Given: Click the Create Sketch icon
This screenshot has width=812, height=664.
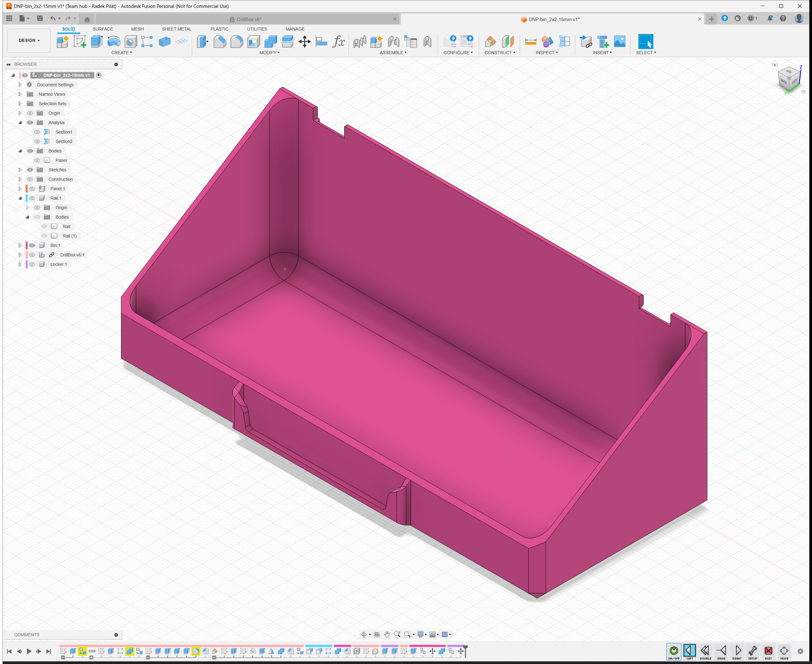Looking at the screenshot, I should (80, 41).
